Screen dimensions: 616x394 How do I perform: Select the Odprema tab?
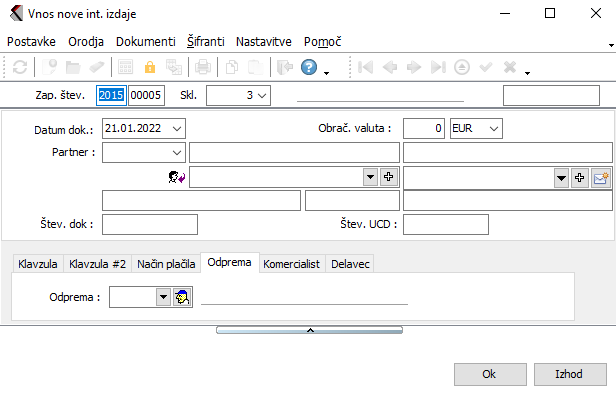coord(229,262)
